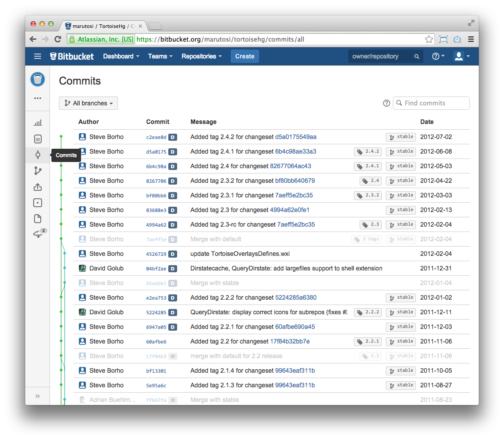Open the Teams dropdown menu

(x=160, y=57)
